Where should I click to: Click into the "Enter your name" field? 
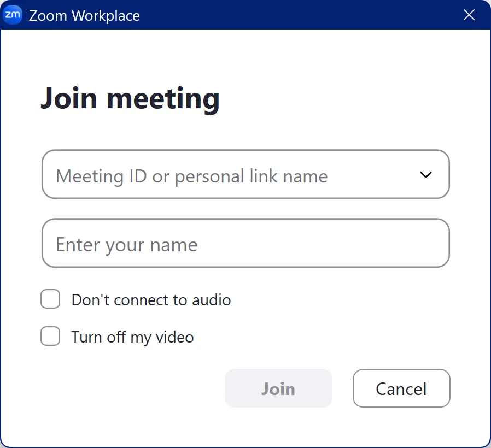[245, 244]
